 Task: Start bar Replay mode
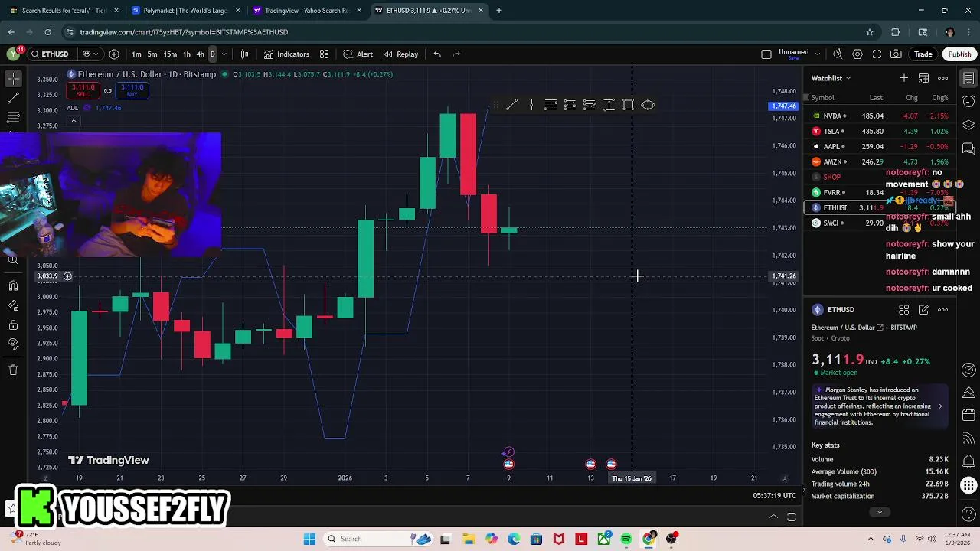(401, 54)
